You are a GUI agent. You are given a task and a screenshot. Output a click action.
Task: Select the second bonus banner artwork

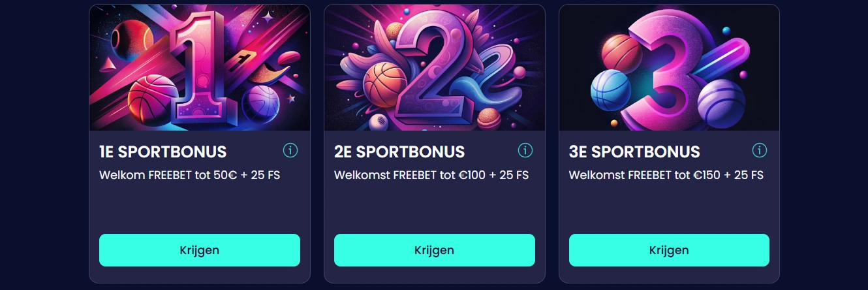point(435,68)
